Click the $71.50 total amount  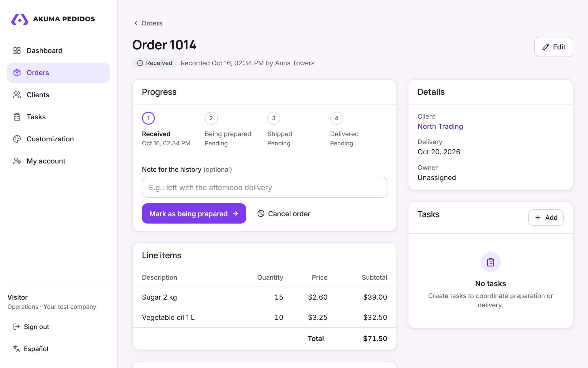click(375, 338)
